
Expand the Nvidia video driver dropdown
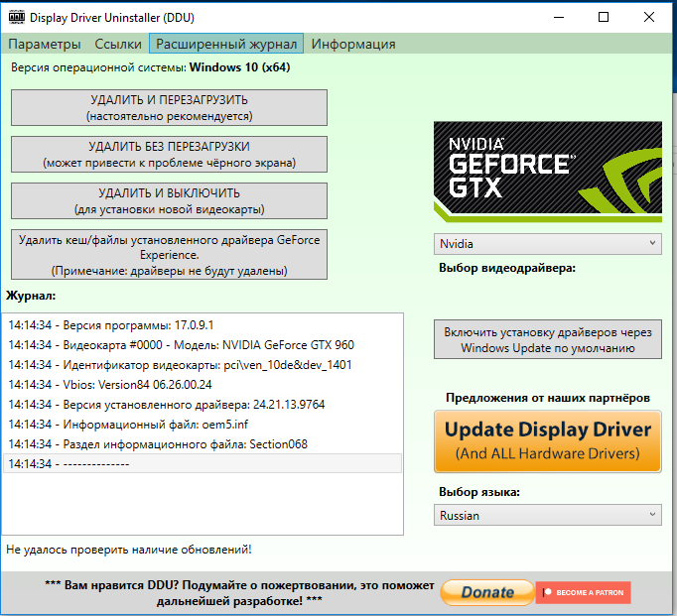click(548, 244)
